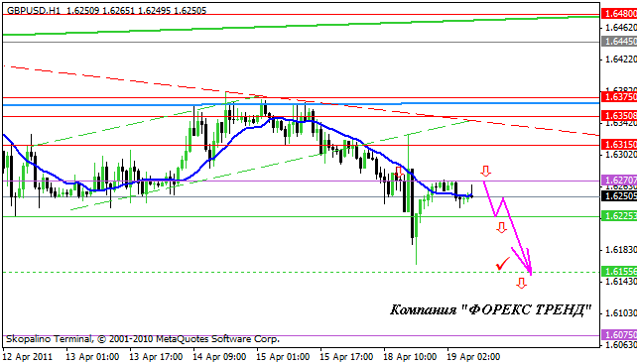
Task: Click the 18 Apr 10:00 time axis label
Action: coord(410,357)
